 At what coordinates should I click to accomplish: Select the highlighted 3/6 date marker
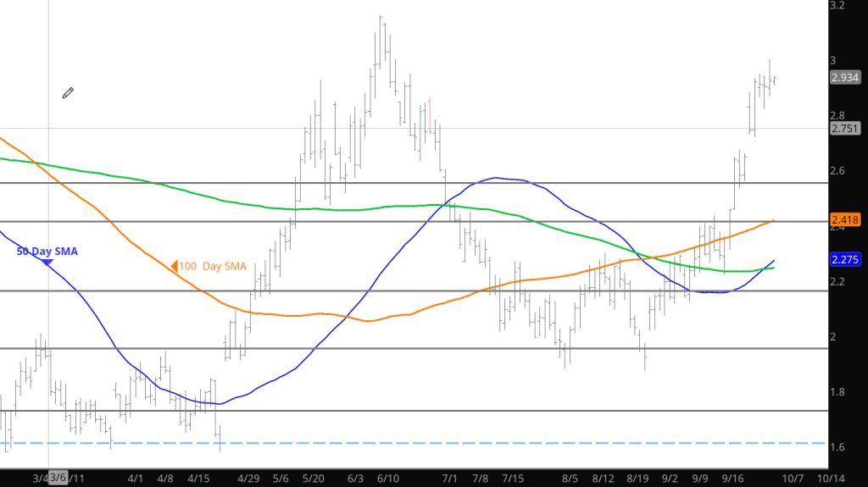tap(58, 479)
